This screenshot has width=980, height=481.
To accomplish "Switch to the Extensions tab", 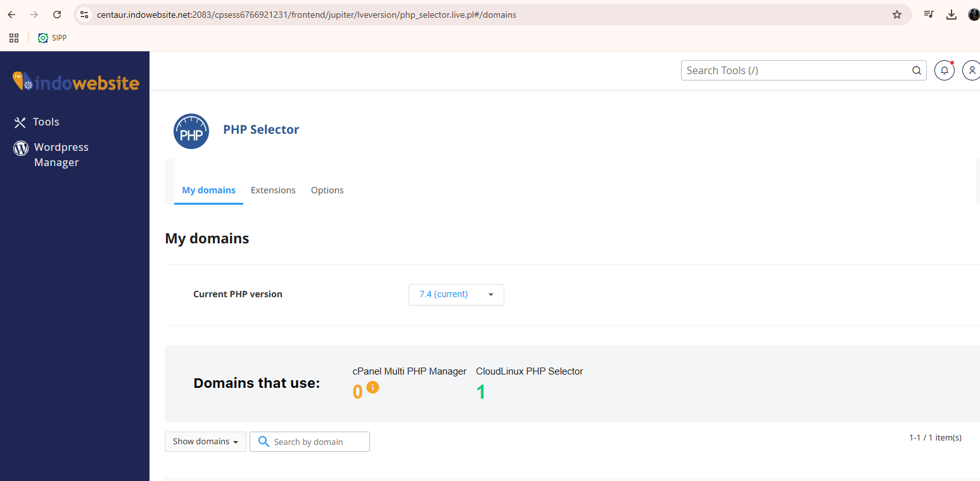I will 273,190.
